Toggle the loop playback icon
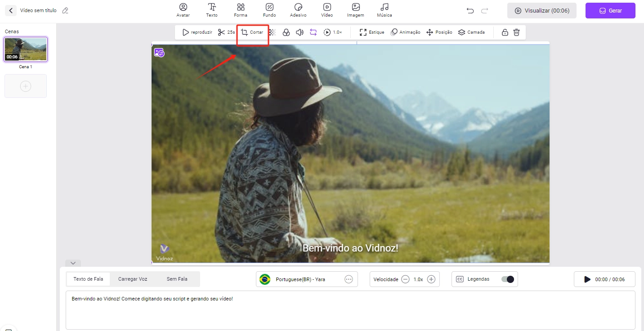This screenshot has width=644, height=331. pos(313,32)
